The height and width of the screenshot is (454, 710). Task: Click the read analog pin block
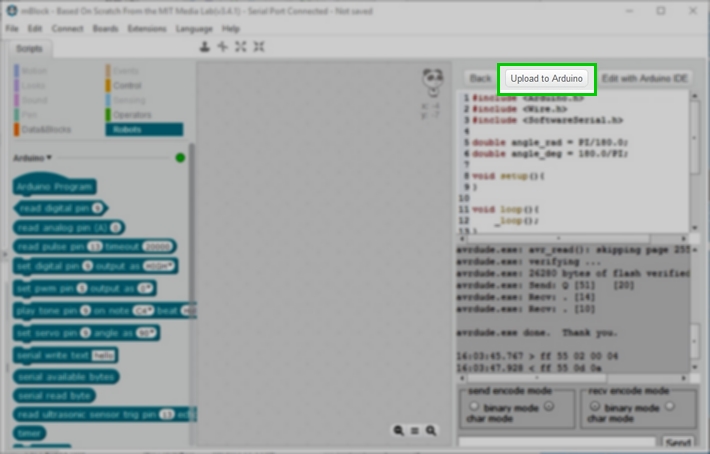click(69, 228)
